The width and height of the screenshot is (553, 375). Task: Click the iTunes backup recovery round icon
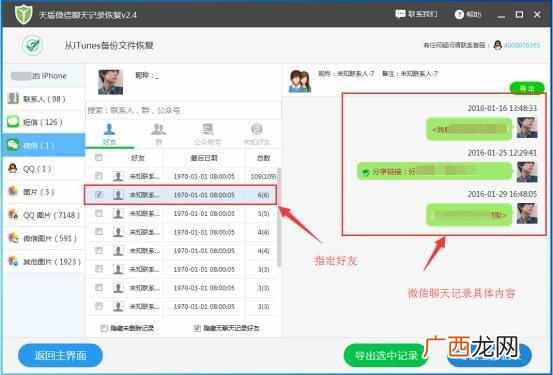(33, 45)
